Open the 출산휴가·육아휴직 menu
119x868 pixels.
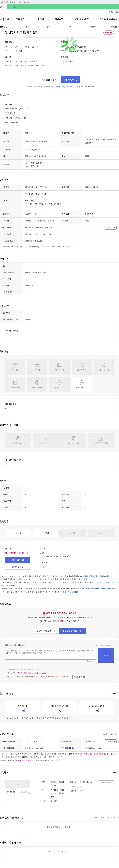(108, 19)
